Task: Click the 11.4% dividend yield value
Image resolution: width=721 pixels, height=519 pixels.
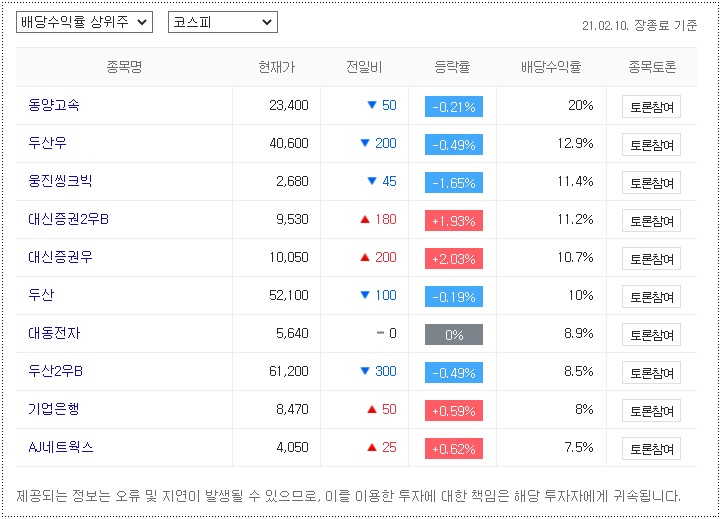Action: (575, 182)
